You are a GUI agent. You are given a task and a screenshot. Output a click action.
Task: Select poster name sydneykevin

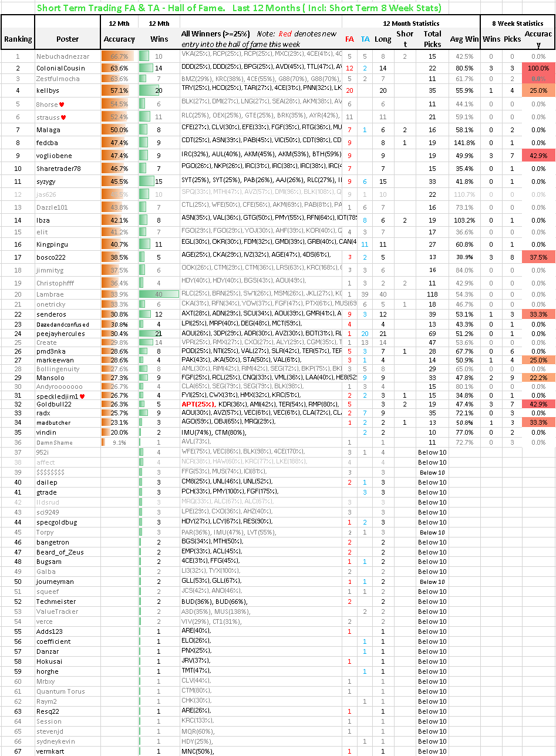[56, 741]
